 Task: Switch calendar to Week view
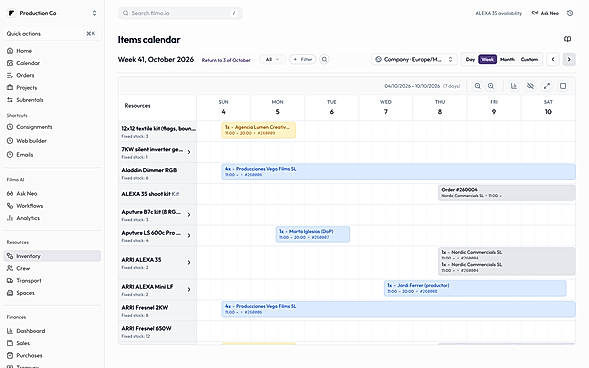click(487, 59)
